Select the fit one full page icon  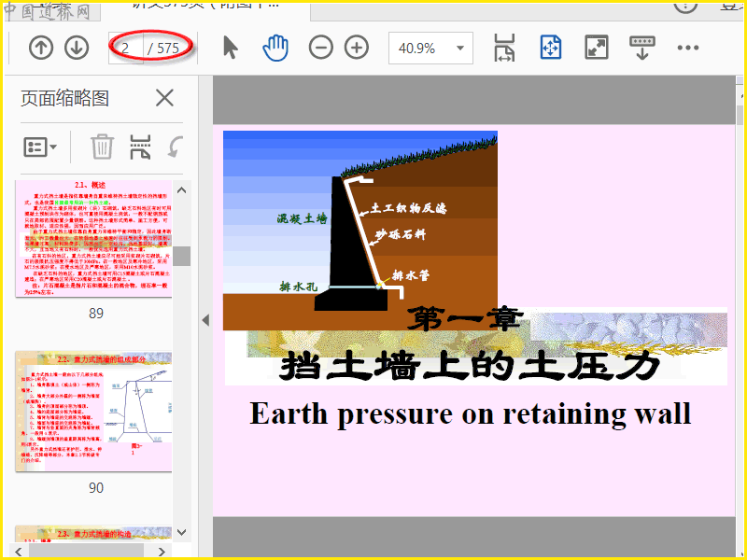click(x=551, y=48)
